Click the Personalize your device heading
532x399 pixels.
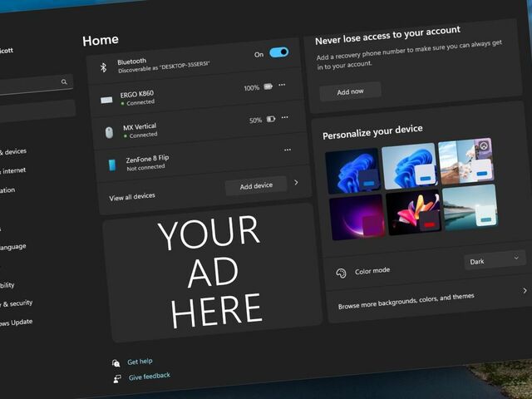click(372, 132)
